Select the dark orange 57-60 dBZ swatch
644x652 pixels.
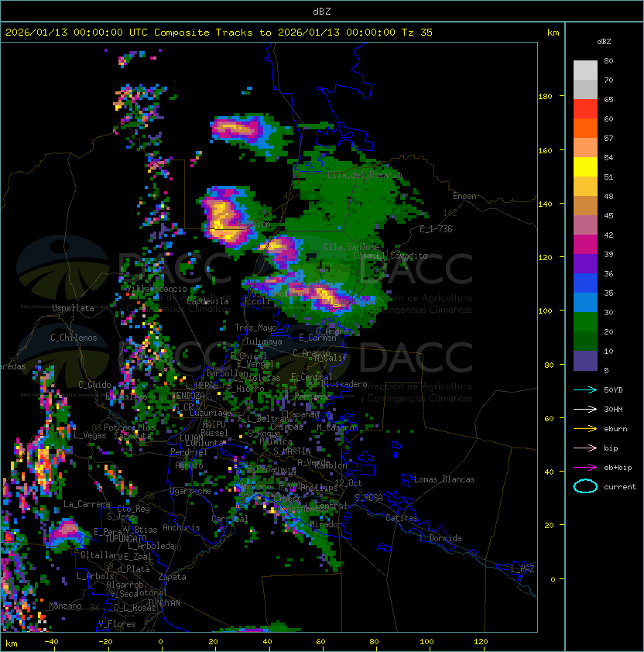pyautogui.click(x=585, y=128)
